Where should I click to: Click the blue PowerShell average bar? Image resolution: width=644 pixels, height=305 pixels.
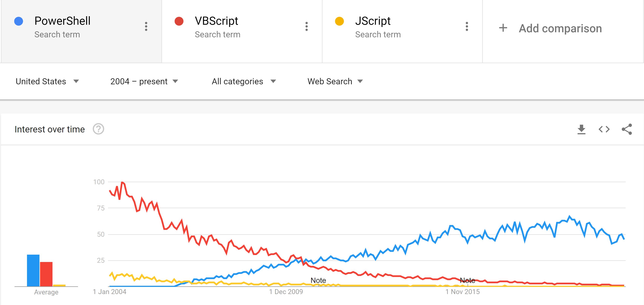point(33,270)
